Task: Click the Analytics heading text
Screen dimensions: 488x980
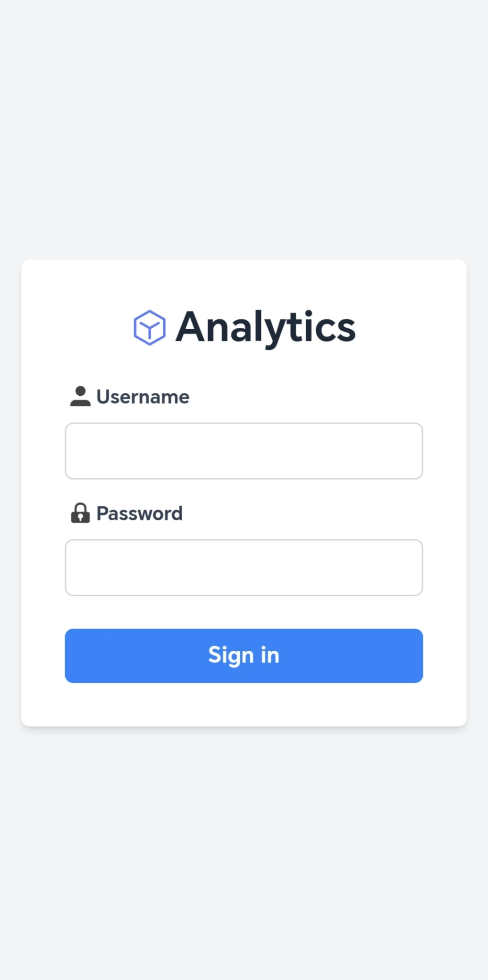Action: [266, 327]
